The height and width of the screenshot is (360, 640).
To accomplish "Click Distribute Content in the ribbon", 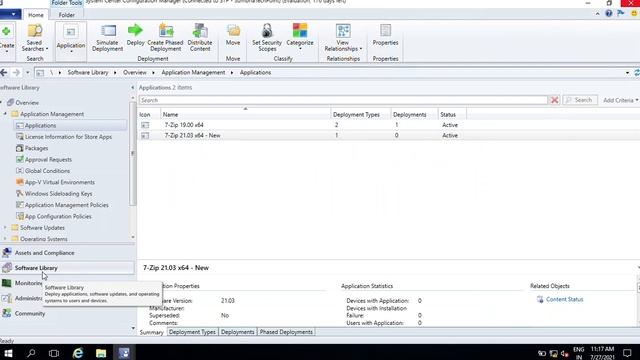I will 200,38.
